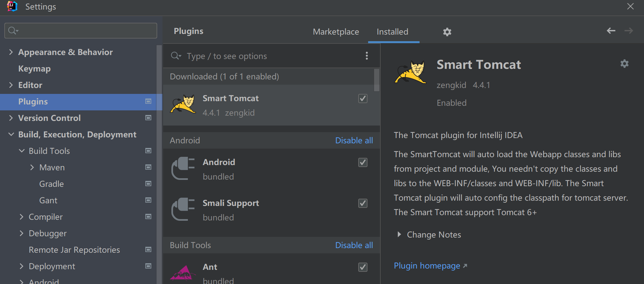Click project-level icon beside Build Tools
Image resolution: width=644 pixels, height=284 pixels.
pos(148,151)
